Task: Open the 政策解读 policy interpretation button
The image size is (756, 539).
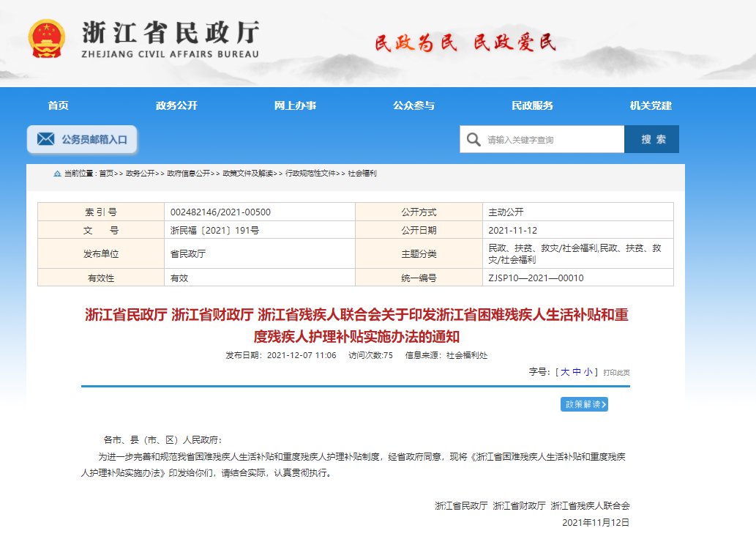Action: [x=584, y=404]
